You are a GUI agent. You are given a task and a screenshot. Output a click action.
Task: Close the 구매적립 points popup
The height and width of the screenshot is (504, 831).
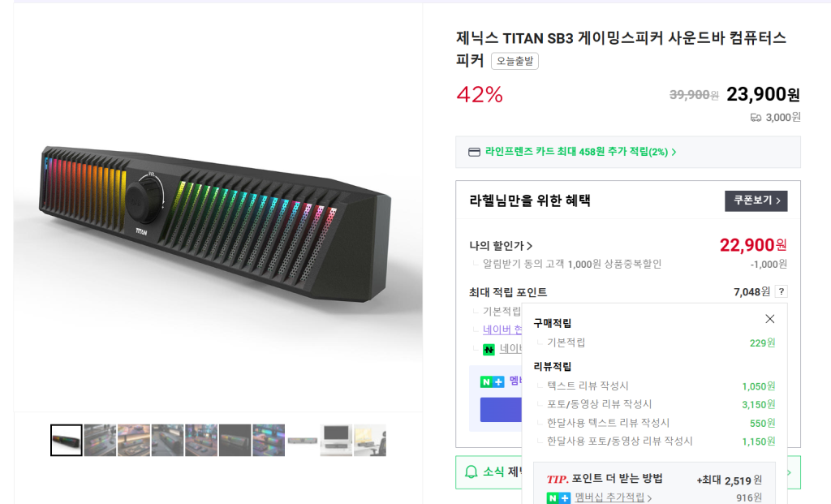pyautogui.click(x=769, y=319)
